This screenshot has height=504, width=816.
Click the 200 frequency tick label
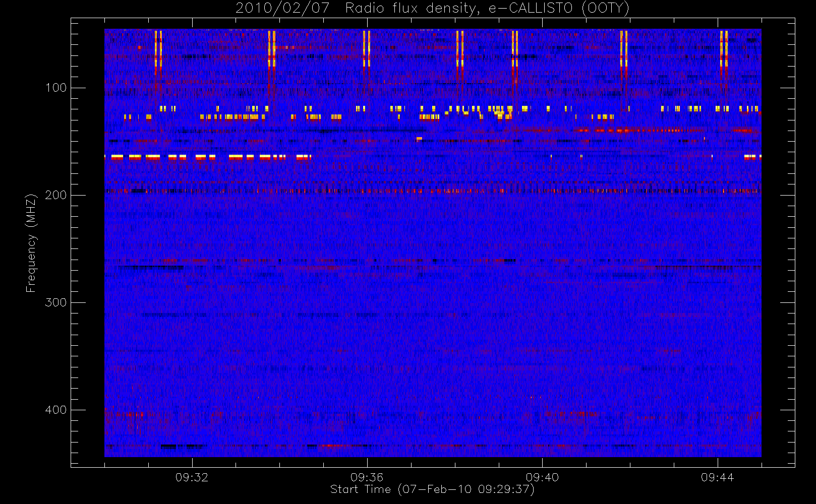tap(56, 195)
